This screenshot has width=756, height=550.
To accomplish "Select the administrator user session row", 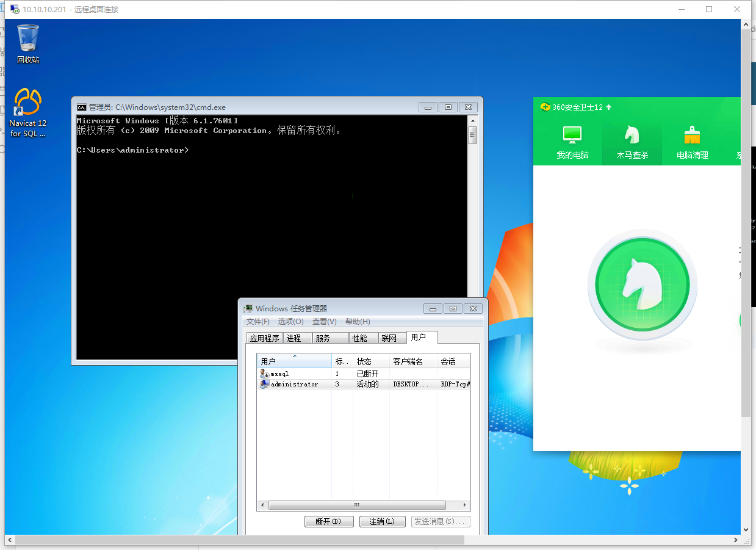I will pyautogui.click(x=294, y=385).
